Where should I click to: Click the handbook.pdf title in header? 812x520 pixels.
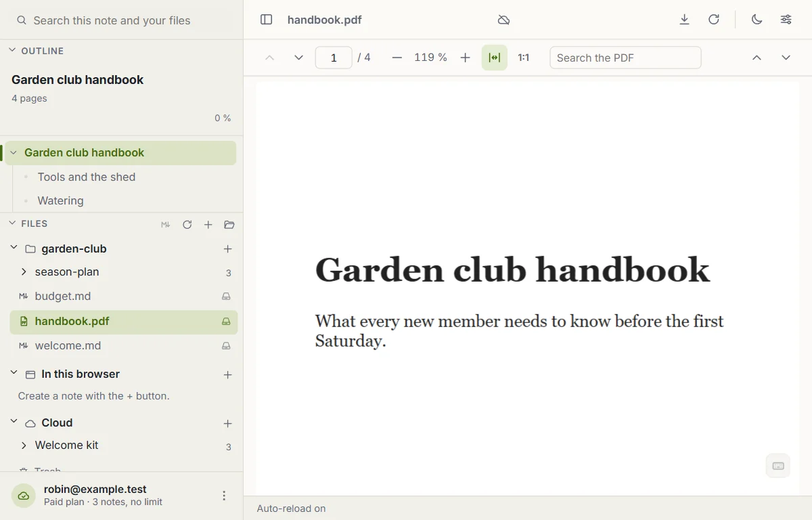pos(325,20)
